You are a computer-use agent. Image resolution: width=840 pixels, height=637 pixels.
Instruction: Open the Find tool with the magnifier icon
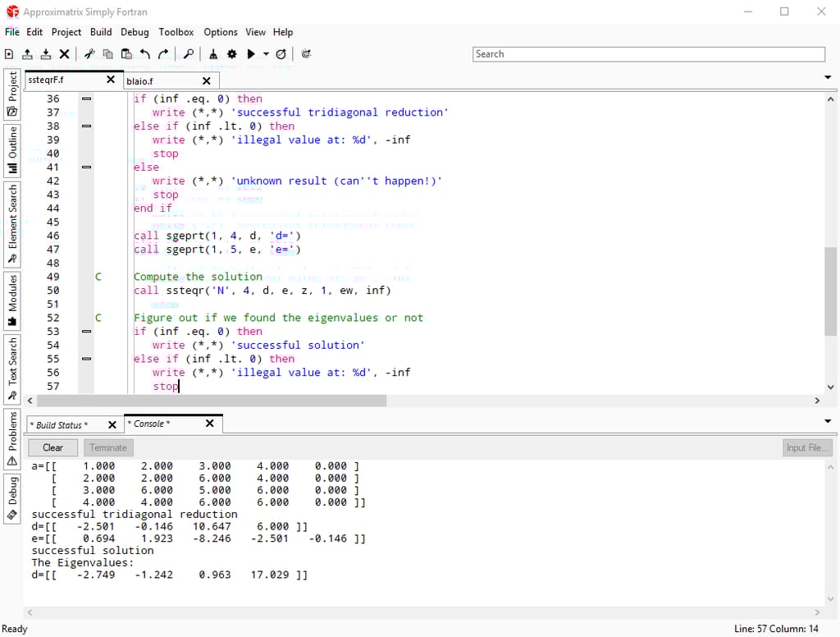tap(189, 54)
